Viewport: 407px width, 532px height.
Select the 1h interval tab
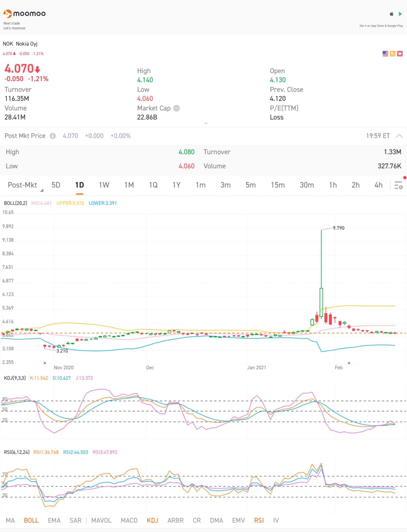(333, 185)
